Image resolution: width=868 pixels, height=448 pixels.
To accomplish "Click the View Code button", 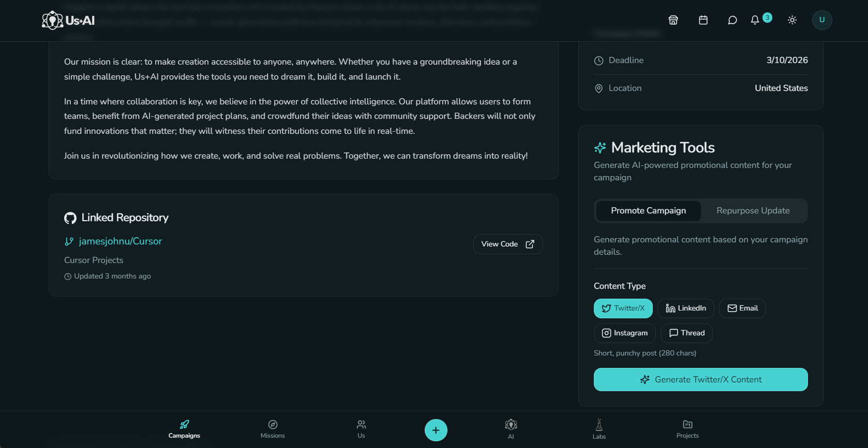I will [507, 244].
